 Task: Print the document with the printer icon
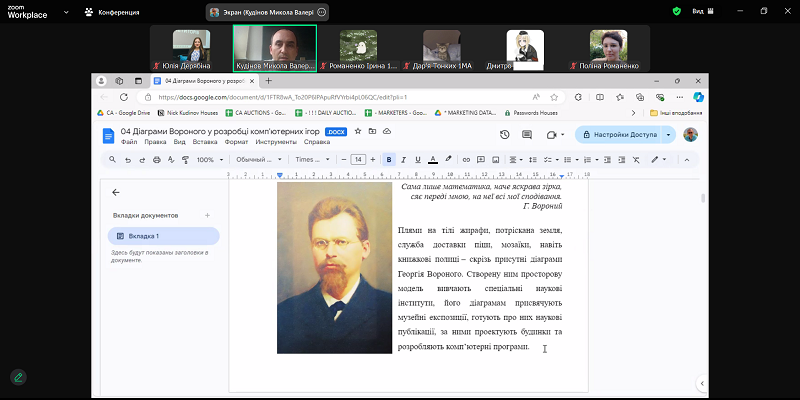click(x=157, y=160)
